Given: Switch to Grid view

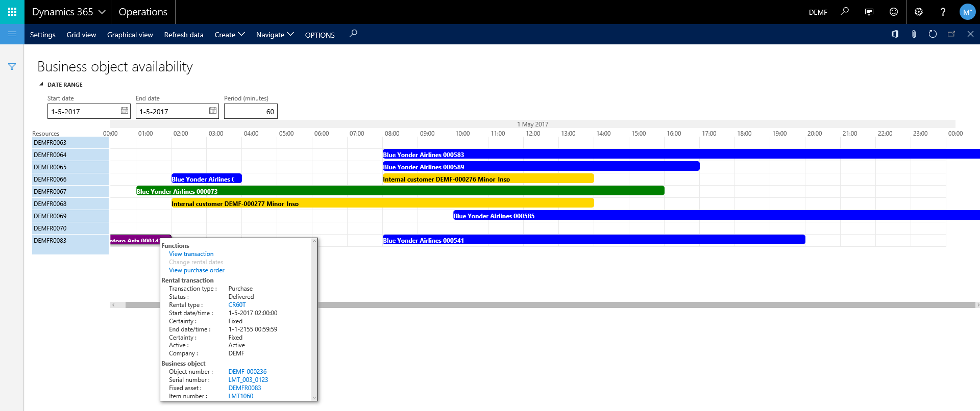Looking at the screenshot, I should click(81, 35).
